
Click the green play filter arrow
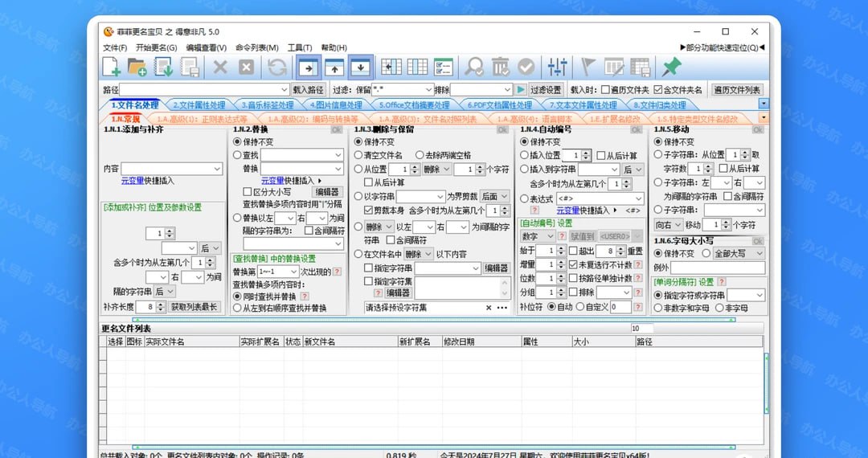click(x=521, y=90)
